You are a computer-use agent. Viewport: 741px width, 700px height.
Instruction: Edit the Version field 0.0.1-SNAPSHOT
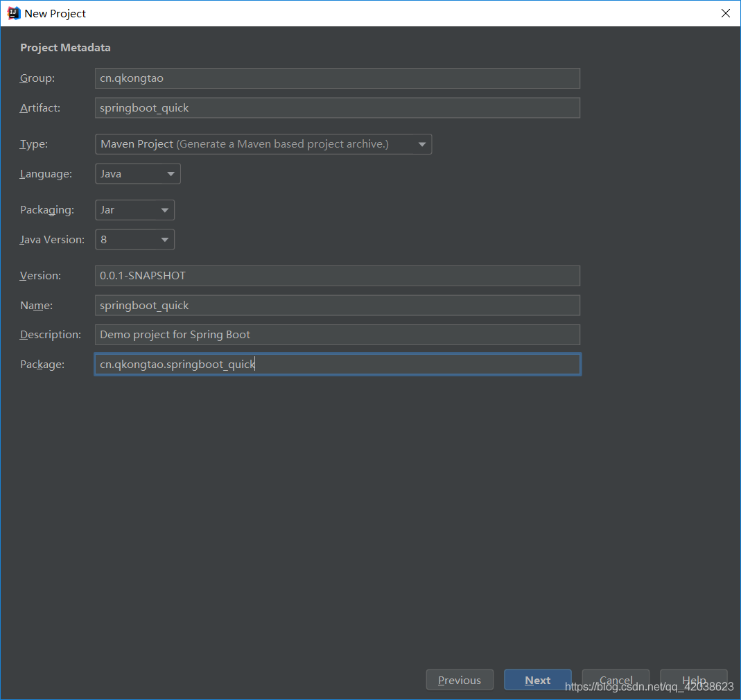click(338, 276)
